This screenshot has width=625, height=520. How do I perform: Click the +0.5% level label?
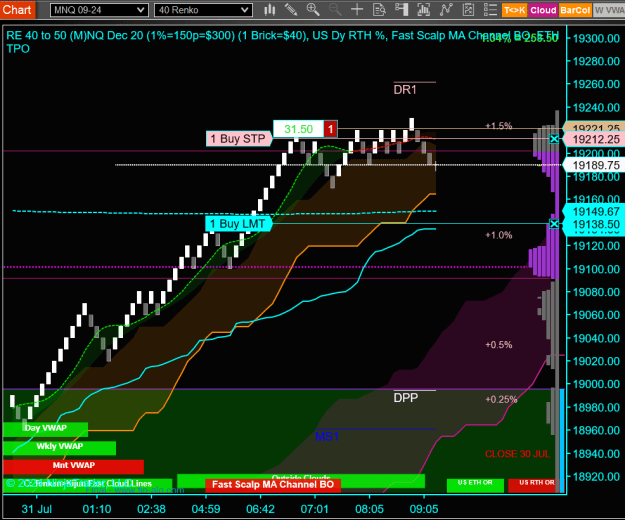click(499, 345)
